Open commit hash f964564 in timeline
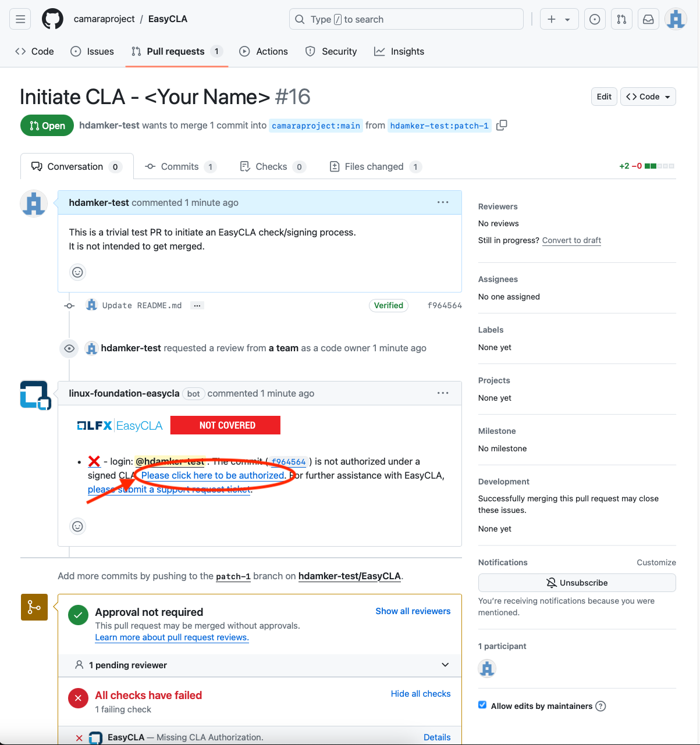Viewport: 700px width, 745px height. pyautogui.click(x=445, y=305)
